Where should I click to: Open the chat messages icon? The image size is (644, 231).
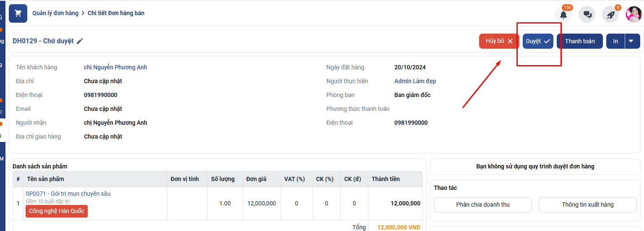coord(587,15)
